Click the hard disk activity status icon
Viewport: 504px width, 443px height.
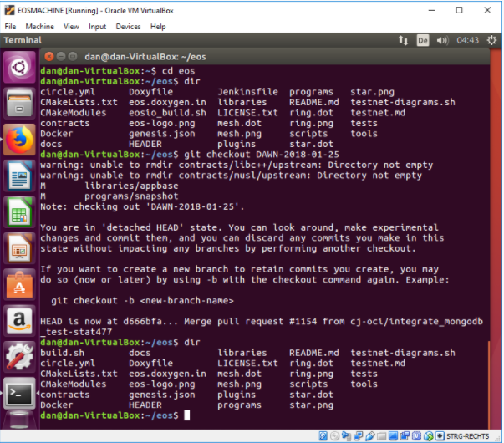tap(323, 436)
